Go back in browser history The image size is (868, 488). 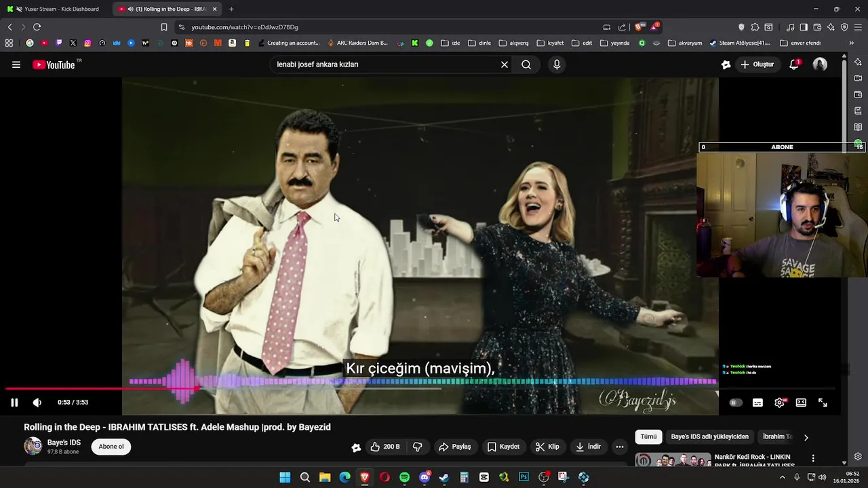(9, 27)
